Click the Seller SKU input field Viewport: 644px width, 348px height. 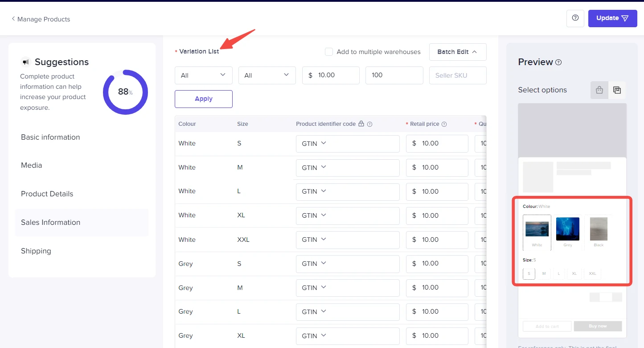pos(457,75)
